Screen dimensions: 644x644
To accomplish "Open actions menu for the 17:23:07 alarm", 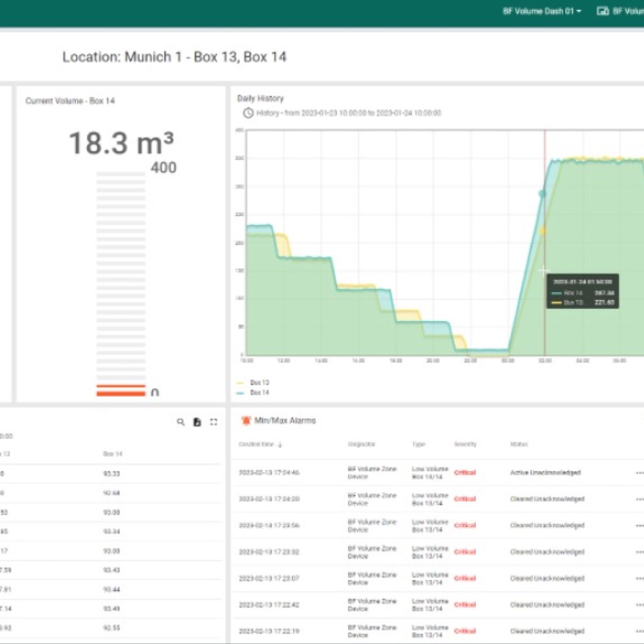I will click(x=639, y=578).
